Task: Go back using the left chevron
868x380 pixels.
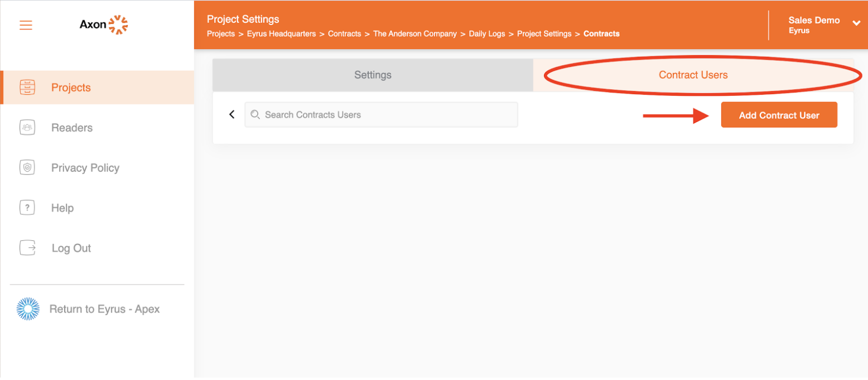Action: coord(232,114)
